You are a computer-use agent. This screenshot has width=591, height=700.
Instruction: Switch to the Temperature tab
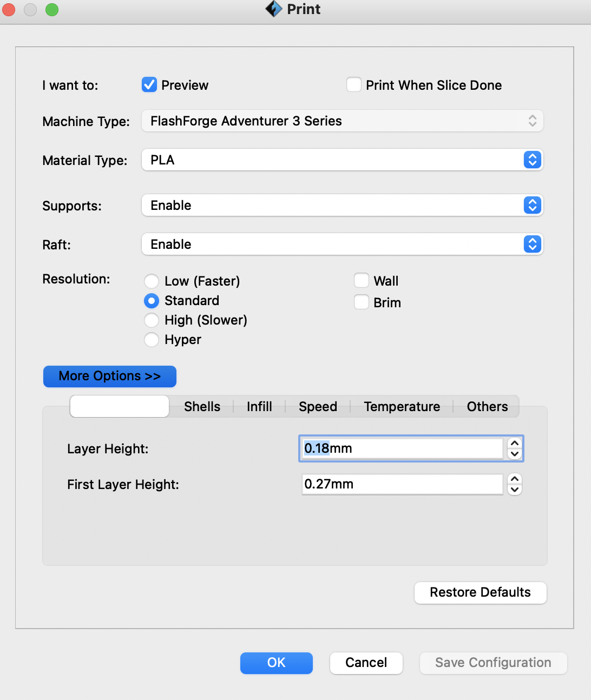(x=402, y=407)
